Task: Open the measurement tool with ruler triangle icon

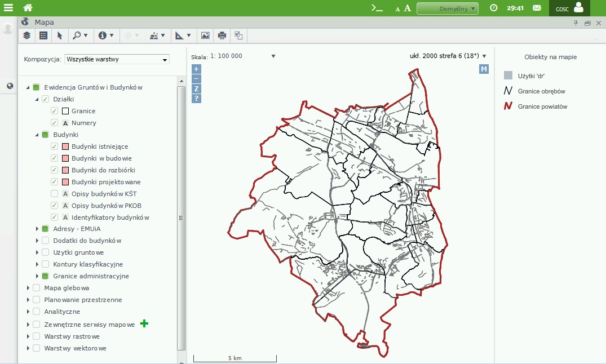Action: [183, 35]
